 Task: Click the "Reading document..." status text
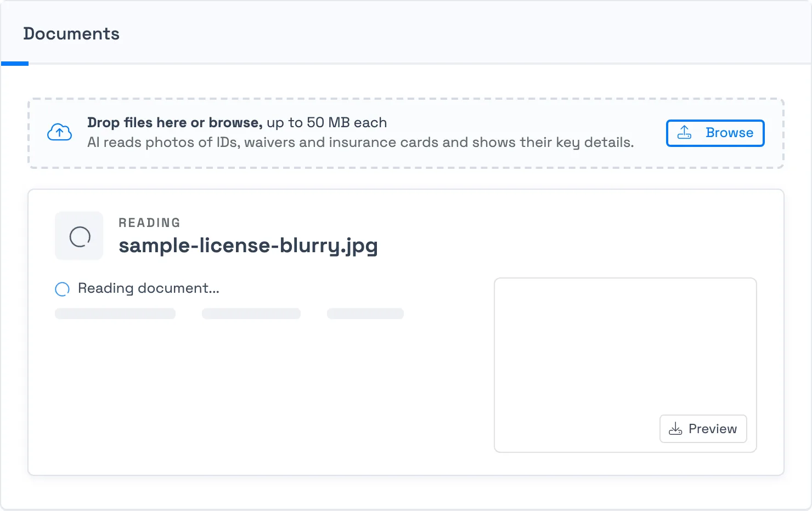[x=149, y=288]
